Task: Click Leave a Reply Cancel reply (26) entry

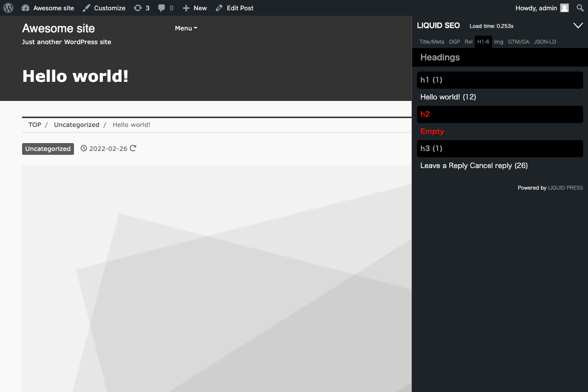Action: 474,166
